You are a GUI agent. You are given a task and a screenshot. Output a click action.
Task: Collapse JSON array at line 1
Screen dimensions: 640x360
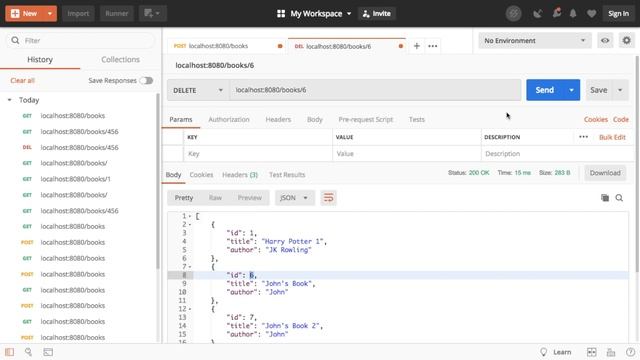tap(190, 216)
